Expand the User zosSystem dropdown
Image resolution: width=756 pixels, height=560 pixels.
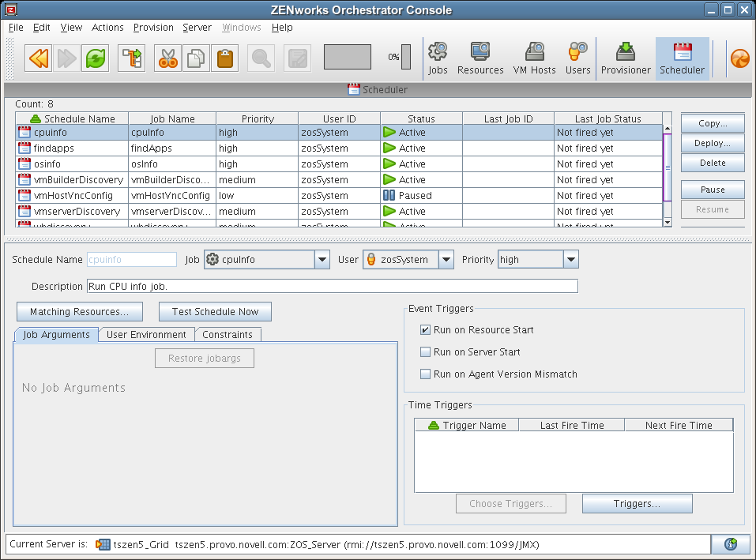click(x=446, y=260)
